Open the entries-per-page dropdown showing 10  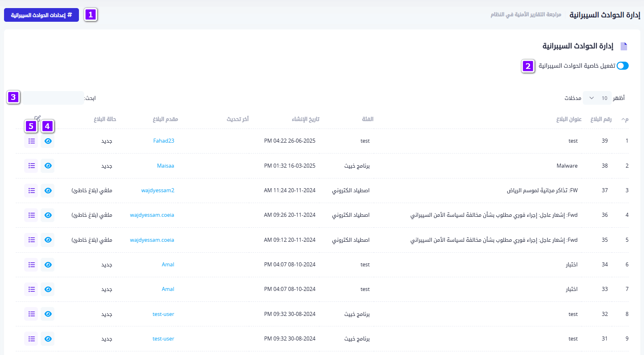[x=597, y=98]
